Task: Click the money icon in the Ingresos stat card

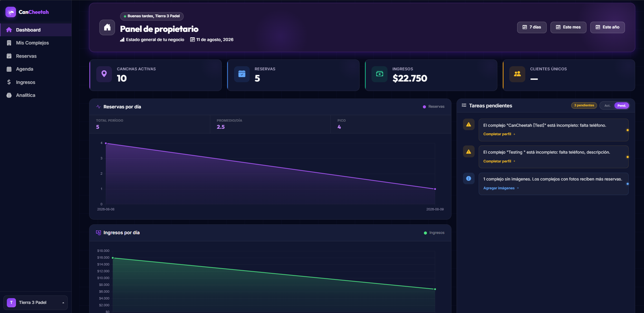Action: coord(380,74)
